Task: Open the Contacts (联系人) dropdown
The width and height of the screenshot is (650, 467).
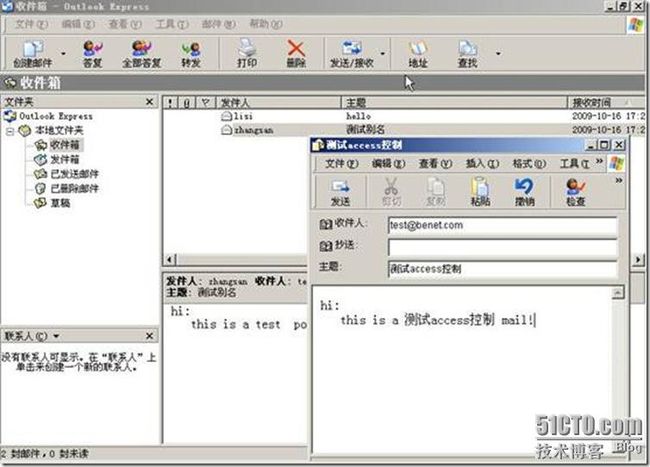Action: [56, 336]
